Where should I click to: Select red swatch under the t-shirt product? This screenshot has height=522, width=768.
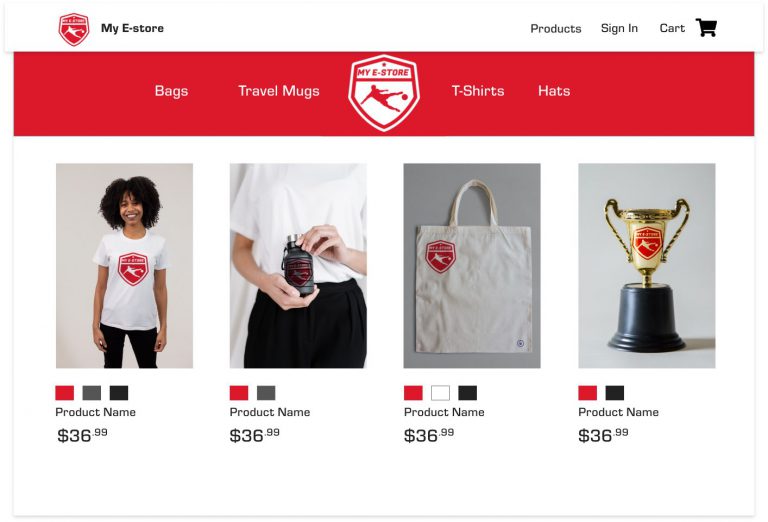(65, 393)
